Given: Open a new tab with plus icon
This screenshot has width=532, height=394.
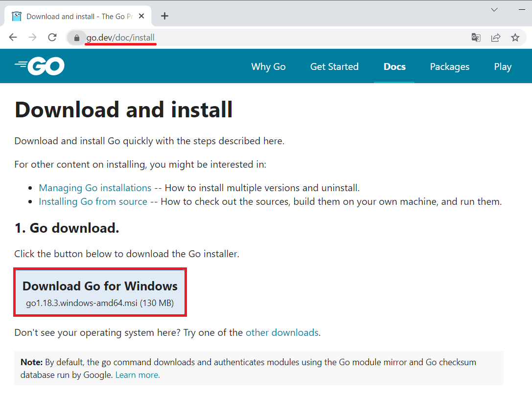Looking at the screenshot, I should [x=164, y=16].
